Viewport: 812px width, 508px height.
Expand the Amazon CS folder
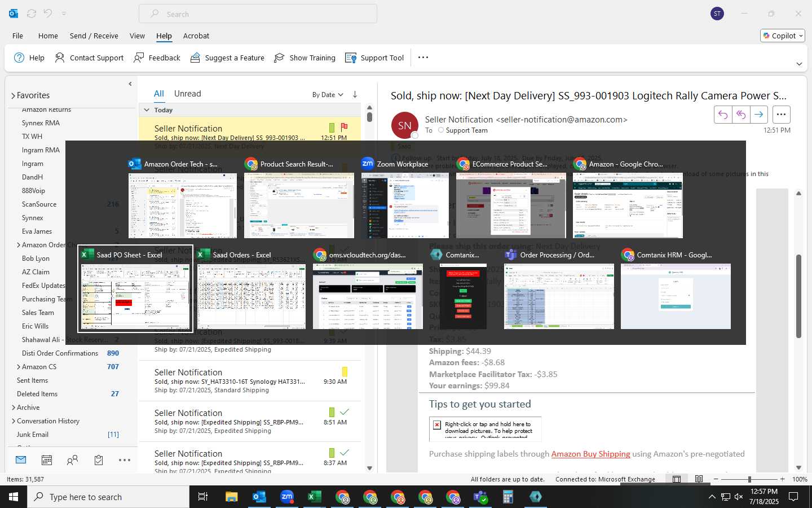pos(19,367)
